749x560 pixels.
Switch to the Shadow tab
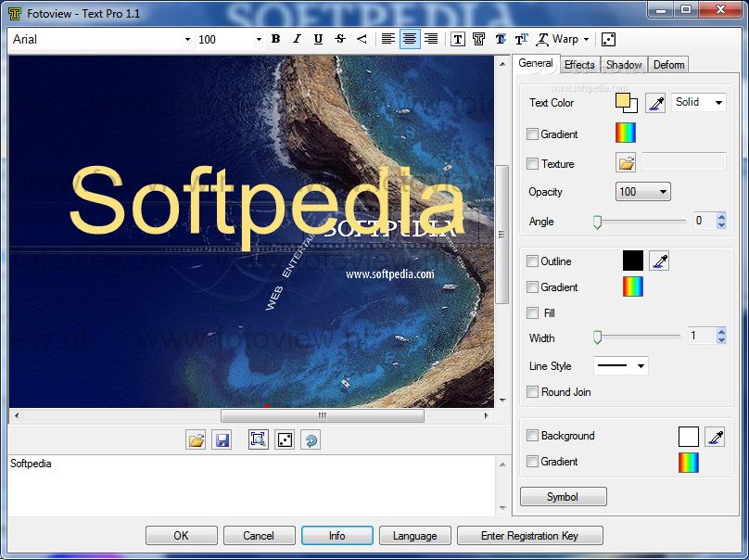[x=624, y=65]
